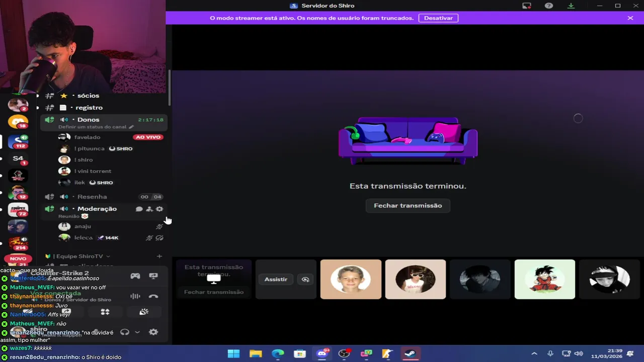
Task: Open File Explorer from taskbar
Action: [256, 353]
